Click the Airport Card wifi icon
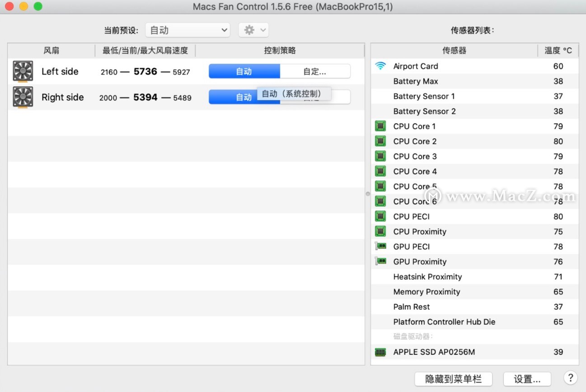586x392 pixels. pyautogui.click(x=380, y=66)
